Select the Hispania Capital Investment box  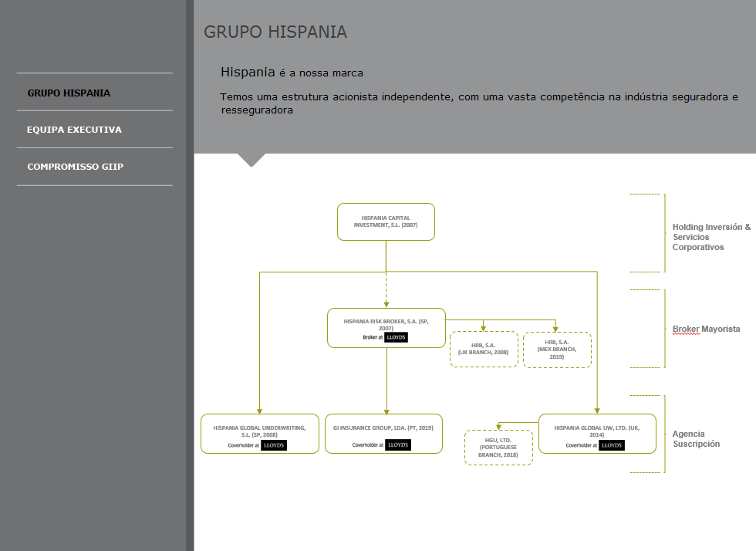coord(386,221)
